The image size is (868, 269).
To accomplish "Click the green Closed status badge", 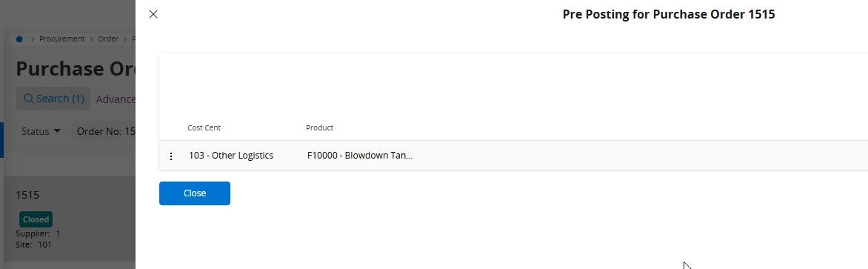I will pos(36,219).
